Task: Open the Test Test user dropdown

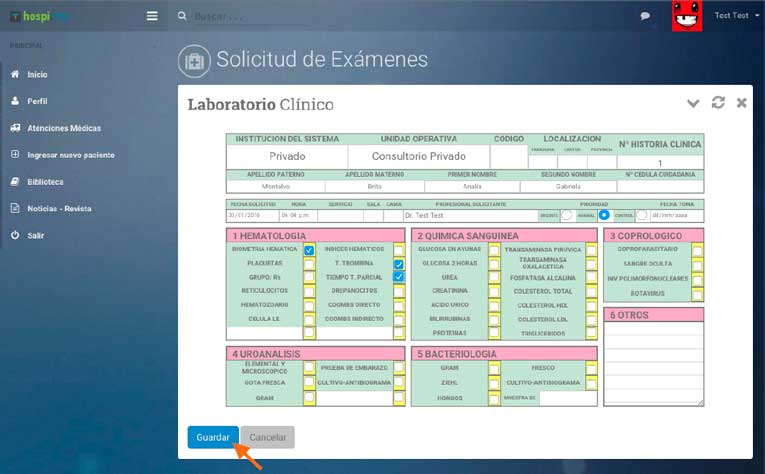Action: click(731, 16)
